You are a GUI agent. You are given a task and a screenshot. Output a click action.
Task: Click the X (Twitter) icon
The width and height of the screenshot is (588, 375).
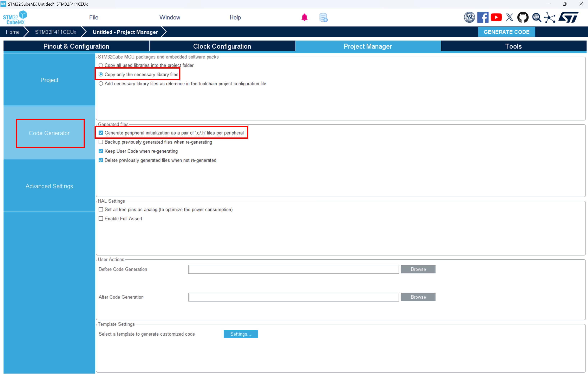pyautogui.click(x=509, y=17)
